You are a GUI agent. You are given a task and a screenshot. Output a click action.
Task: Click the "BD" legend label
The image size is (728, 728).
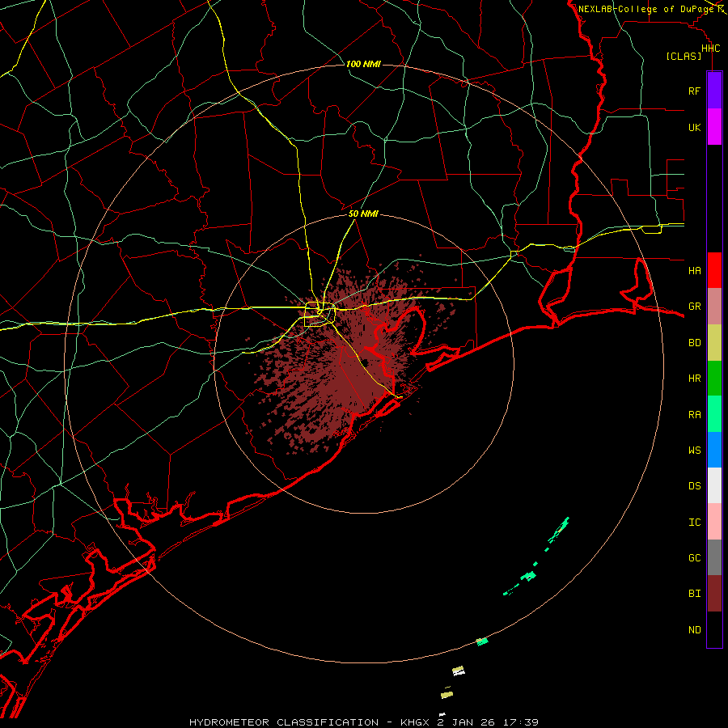695,343
